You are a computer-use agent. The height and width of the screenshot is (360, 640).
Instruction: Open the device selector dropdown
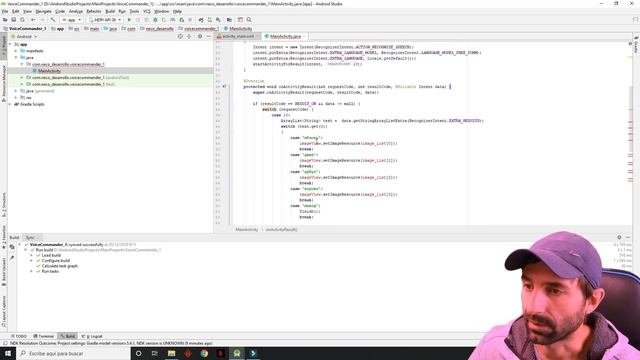pos(105,20)
